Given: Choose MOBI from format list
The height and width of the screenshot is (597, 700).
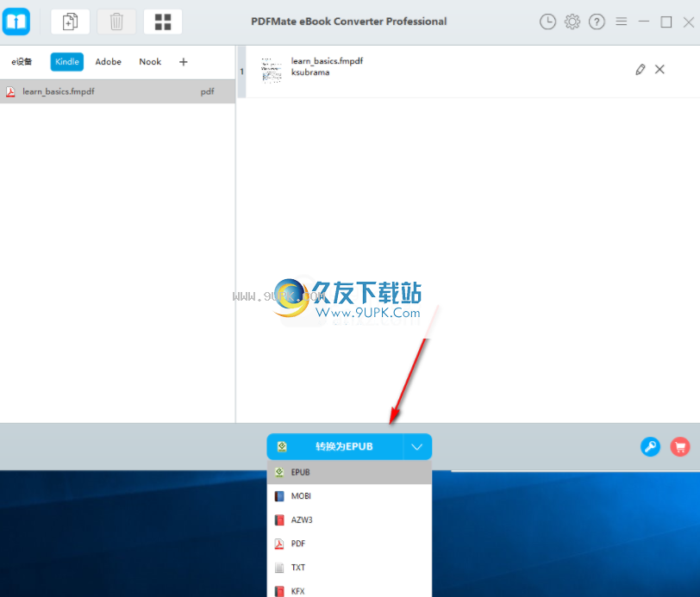Looking at the screenshot, I should [x=349, y=496].
